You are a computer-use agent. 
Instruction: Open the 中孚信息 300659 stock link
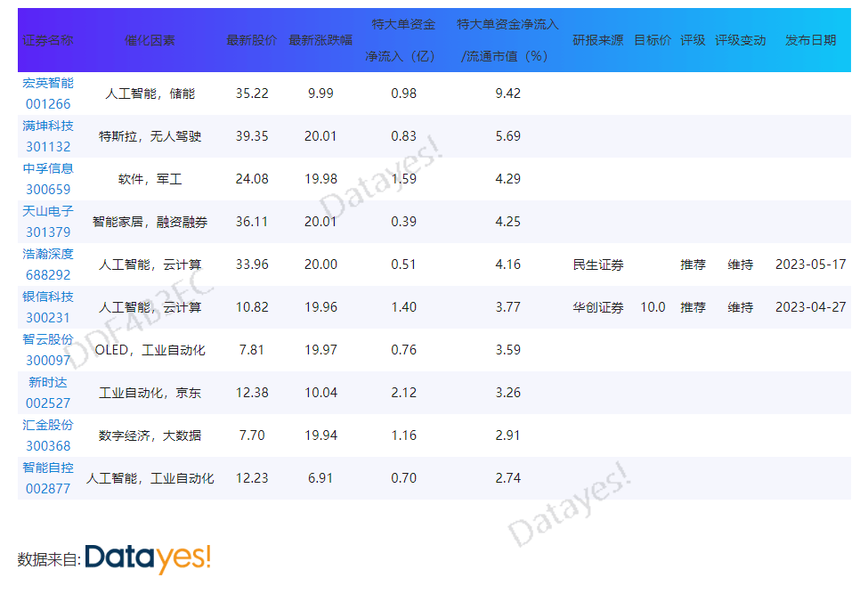(x=48, y=179)
